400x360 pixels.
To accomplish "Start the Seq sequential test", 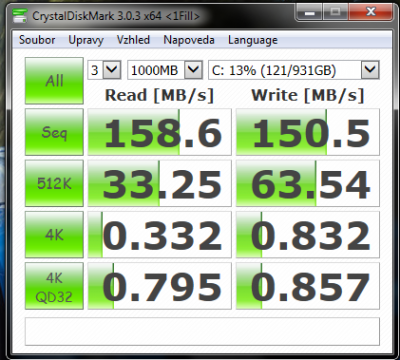I will (x=54, y=132).
